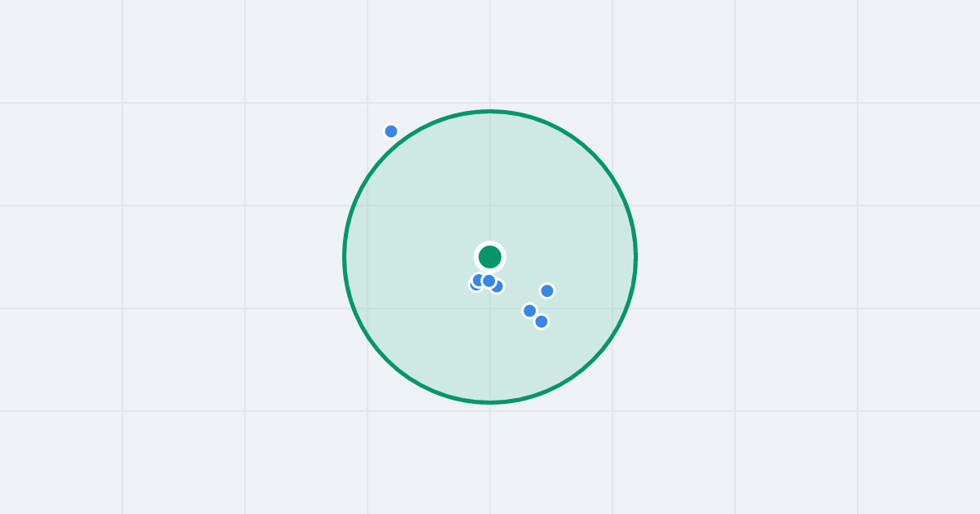Click the frontmost blue dot directly beneath green marker

489,281
